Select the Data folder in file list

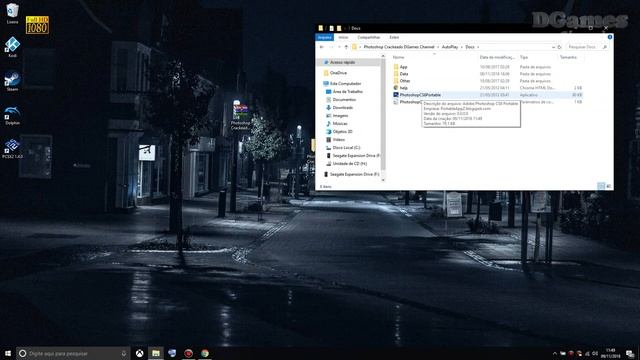click(x=404, y=74)
